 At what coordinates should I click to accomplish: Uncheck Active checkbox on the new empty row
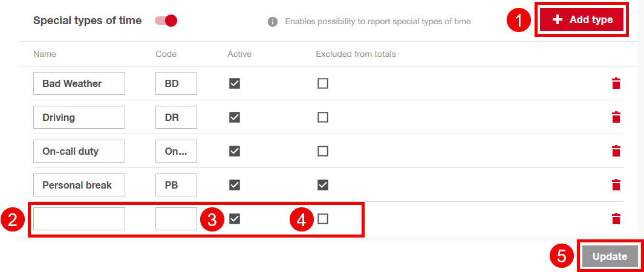[235, 219]
